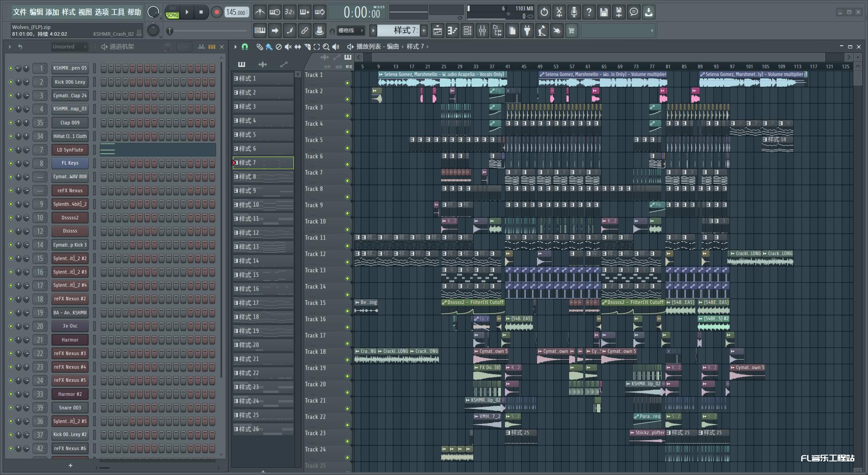Toggle the 3-2-1 countdown before recording
The width and height of the screenshot is (868, 475).
[290, 12]
